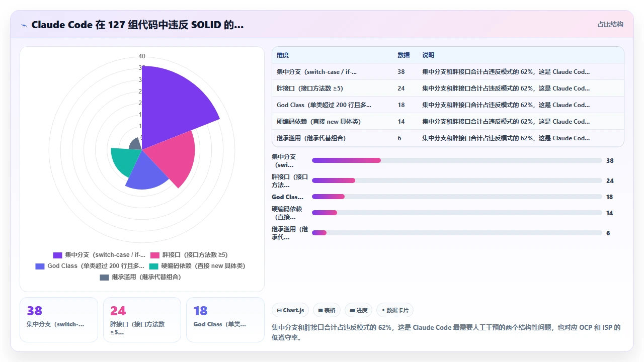Click the summary paragraph about OCP and ISP
The width and height of the screenshot is (644, 362).
(447, 332)
